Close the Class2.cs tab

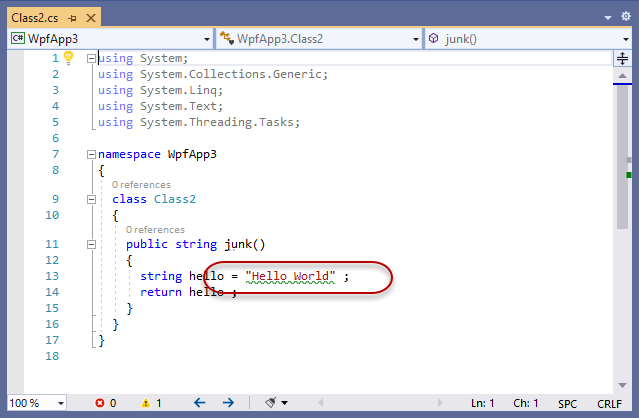coord(90,16)
